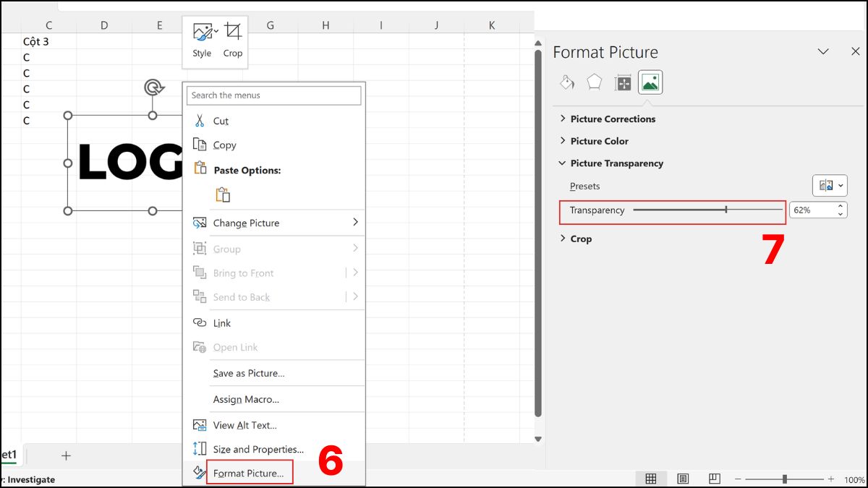The image size is (868, 488).
Task: Open the Effects pentagon icon
Action: coord(594,82)
